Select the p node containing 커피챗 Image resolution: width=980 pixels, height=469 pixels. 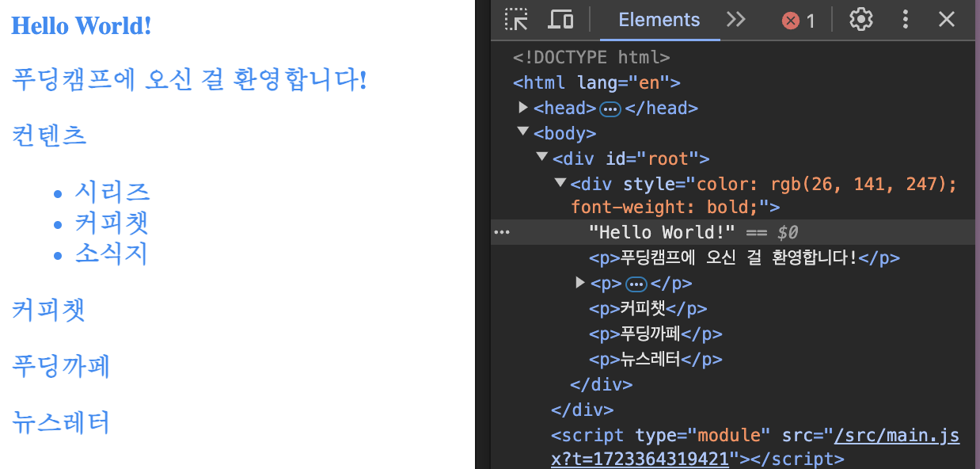click(x=648, y=308)
